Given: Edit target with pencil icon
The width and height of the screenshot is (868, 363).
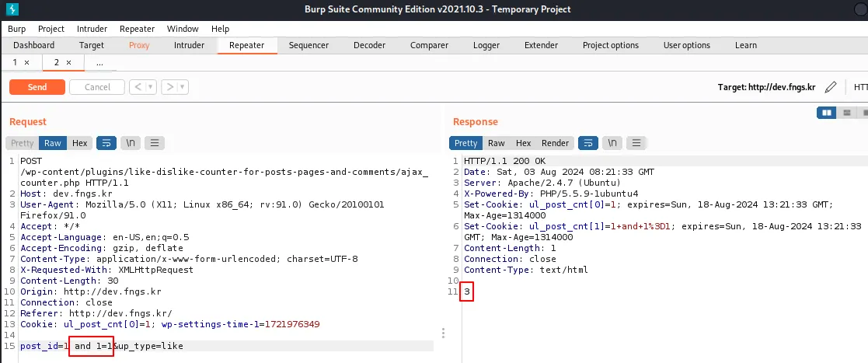Looking at the screenshot, I should 831,87.
